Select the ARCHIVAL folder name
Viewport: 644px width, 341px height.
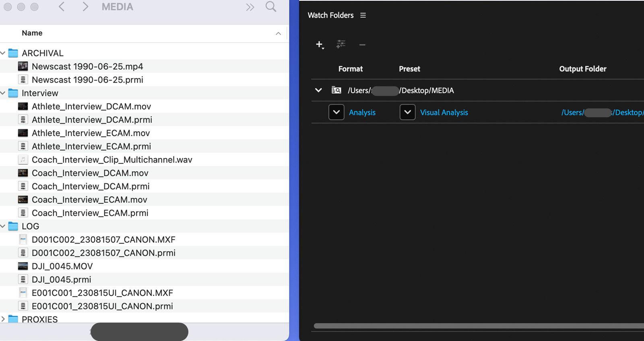point(43,53)
